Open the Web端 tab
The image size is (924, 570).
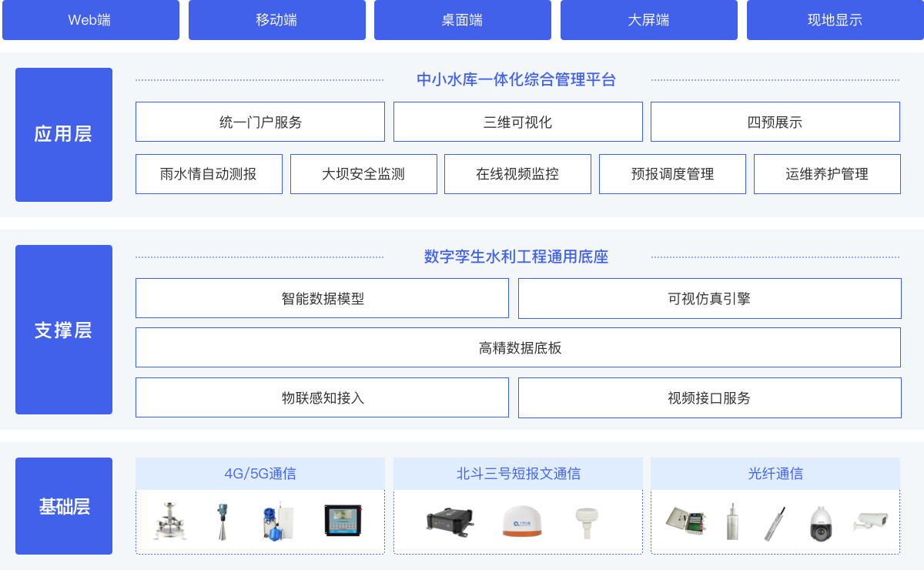91,20
